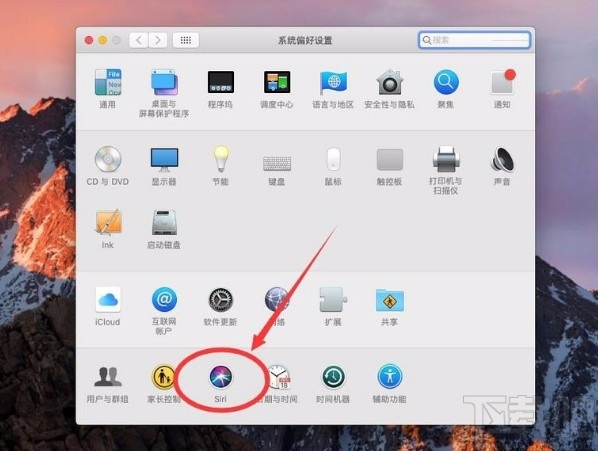Open 家长控制 (Parental Controls) pane
Image resolution: width=598 pixels, height=451 pixels.
[164, 377]
